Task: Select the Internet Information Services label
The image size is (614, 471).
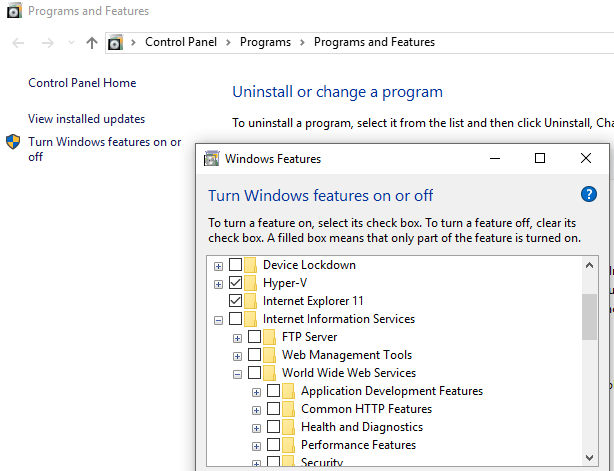Action: click(x=339, y=319)
